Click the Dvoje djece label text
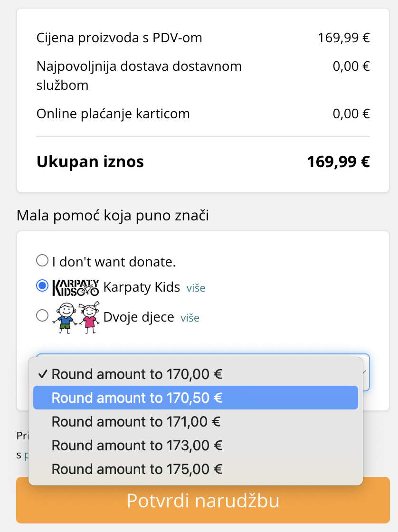The image size is (398, 532). [x=139, y=317]
